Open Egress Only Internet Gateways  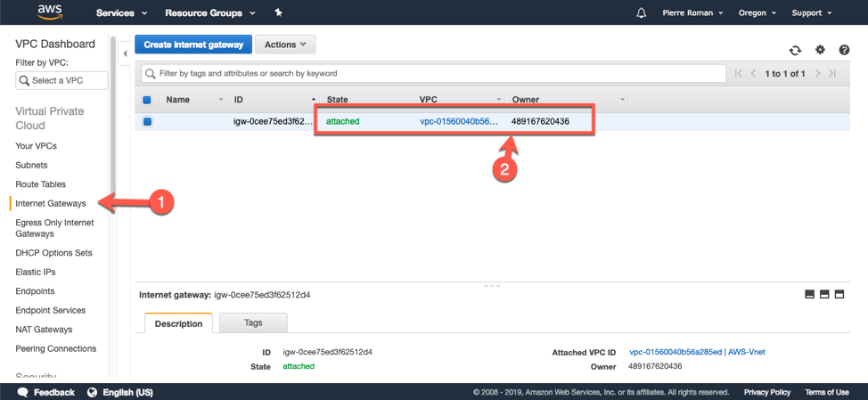click(x=54, y=228)
